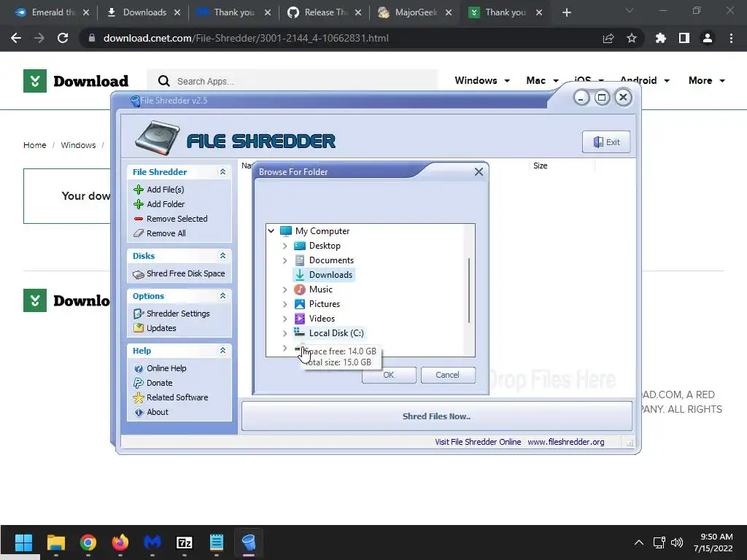The height and width of the screenshot is (560, 747).
Task: Expand the Documents tree node
Action: 285,260
